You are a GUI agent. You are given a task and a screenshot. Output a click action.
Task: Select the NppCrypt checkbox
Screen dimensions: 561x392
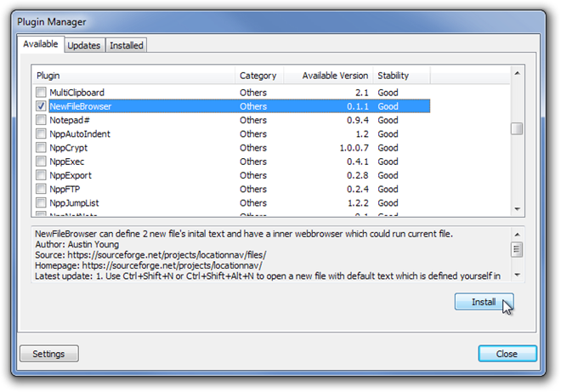pos(41,147)
